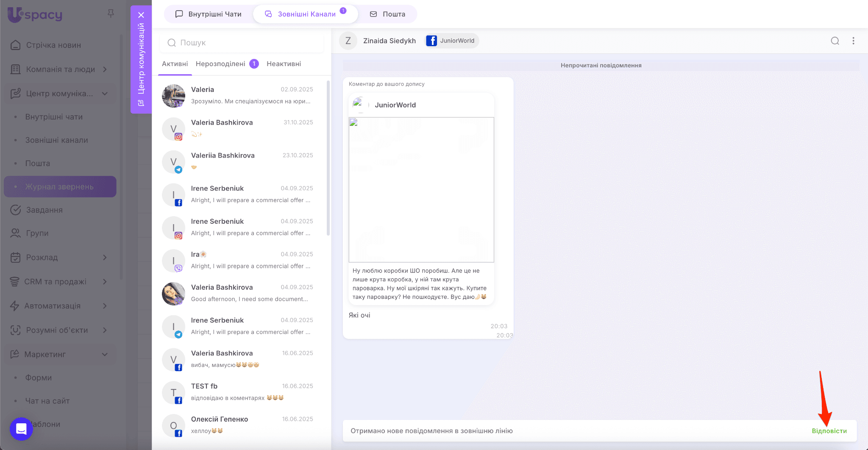The image size is (868, 450).
Task: Show the Активні conversations tab
Action: [175, 64]
